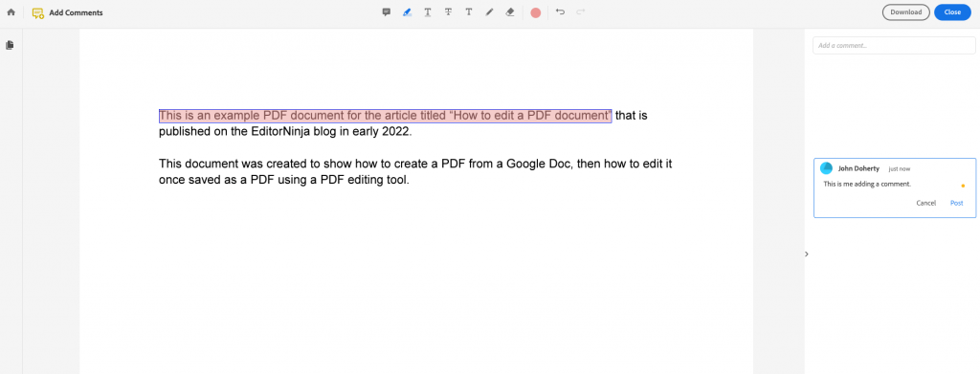Close the Add Comments tool
This screenshot has height=374, width=980.
coord(952,11)
